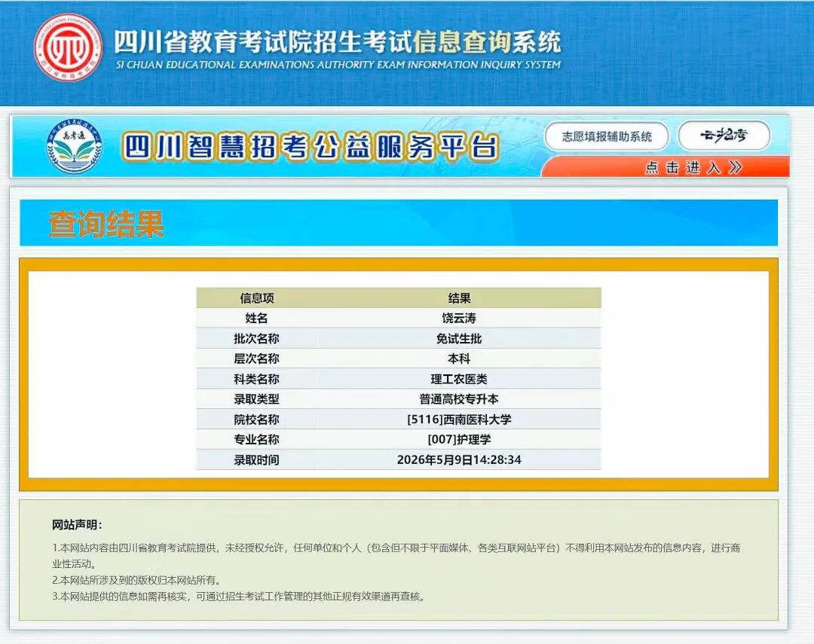Select the 专业名称 row label
Image resolution: width=814 pixels, height=644 pixels.
(256, 440)
